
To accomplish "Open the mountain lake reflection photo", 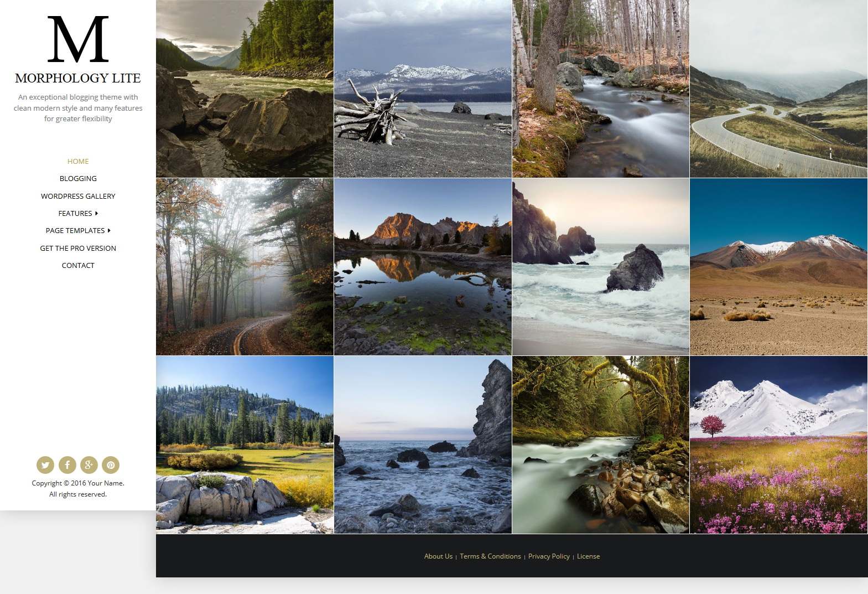I will (x=423, y=266).
